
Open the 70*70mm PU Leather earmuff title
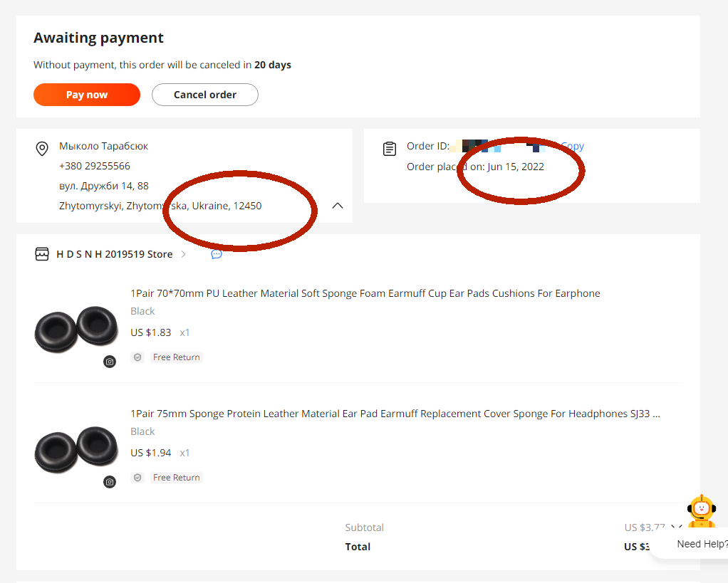pyautogui.click(x=365, y=293)
